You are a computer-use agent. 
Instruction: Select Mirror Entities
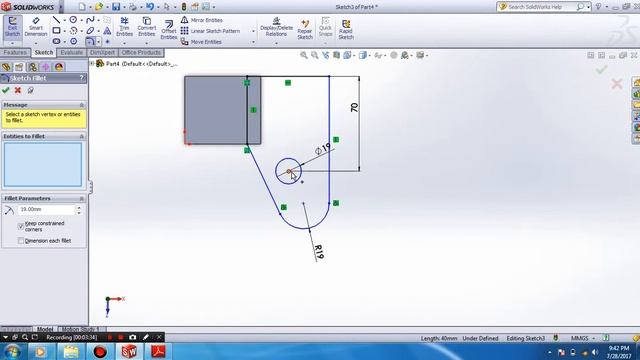coord(202,20)
